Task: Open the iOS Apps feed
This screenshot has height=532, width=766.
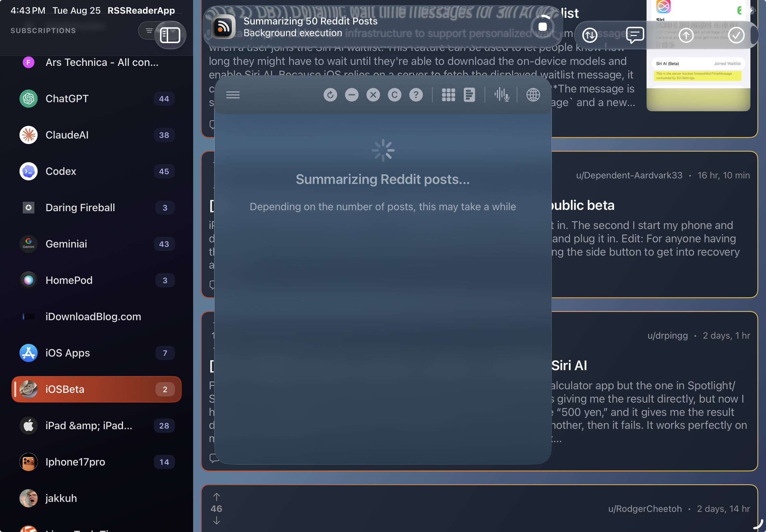Action: coord(97,353)
